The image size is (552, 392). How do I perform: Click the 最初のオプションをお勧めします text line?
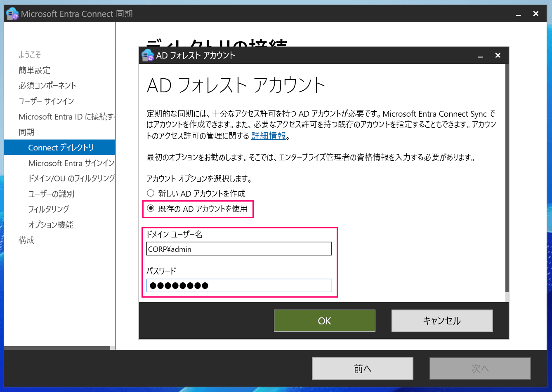pos(311,157)
